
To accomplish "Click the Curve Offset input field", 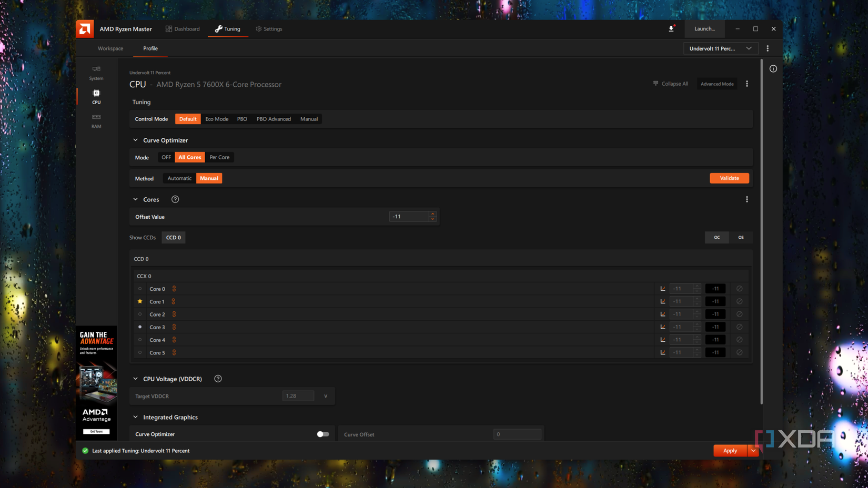I will click(517, 434).
